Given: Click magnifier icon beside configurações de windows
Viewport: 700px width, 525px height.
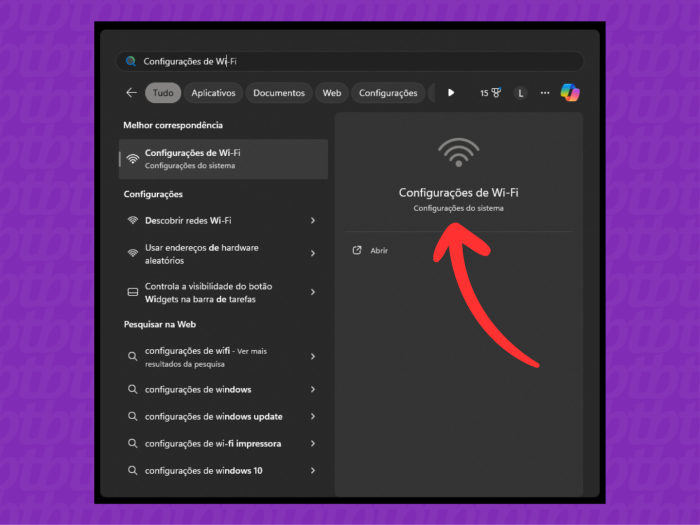Looking at the screenshot, I should click(x=133, y=389).
